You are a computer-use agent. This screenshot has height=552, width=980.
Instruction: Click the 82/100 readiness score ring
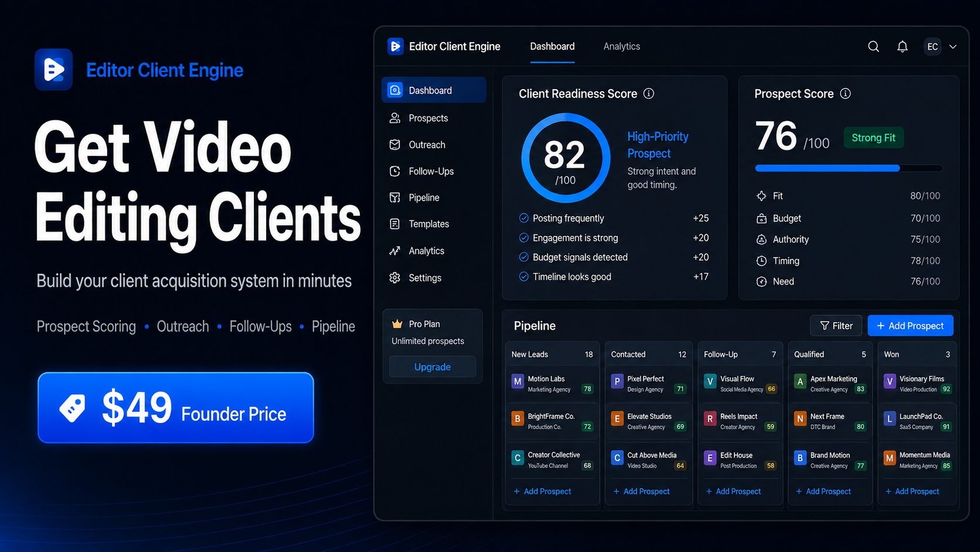click(566, 158)
